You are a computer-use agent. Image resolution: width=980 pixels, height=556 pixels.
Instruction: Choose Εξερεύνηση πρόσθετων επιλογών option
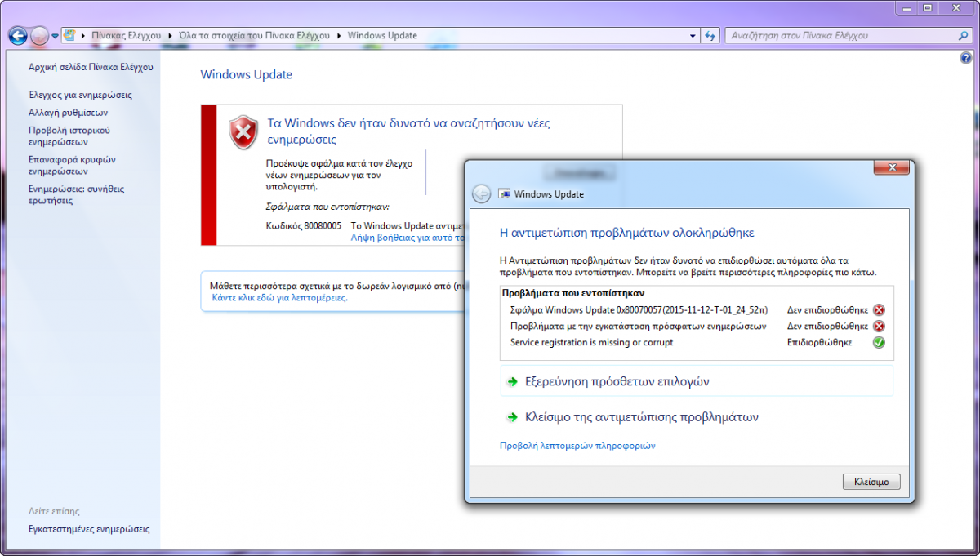pos(697,381)
